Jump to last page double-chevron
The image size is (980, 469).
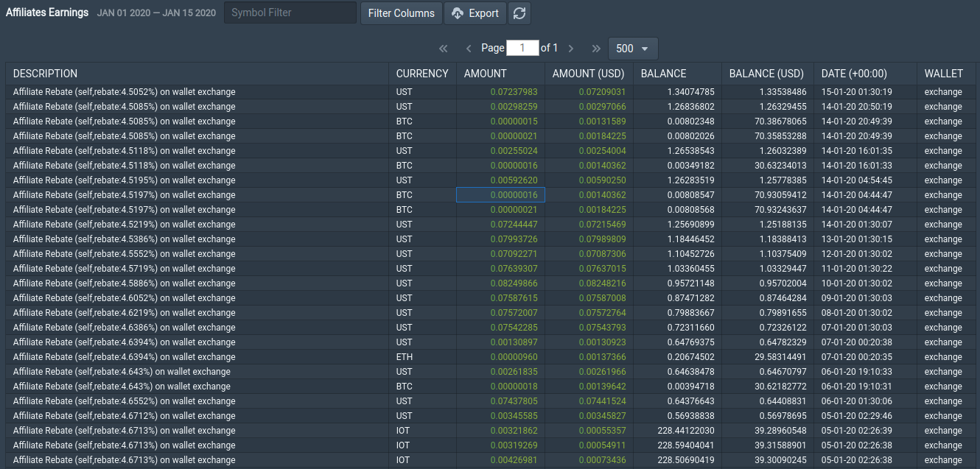(x=596, y=49)
